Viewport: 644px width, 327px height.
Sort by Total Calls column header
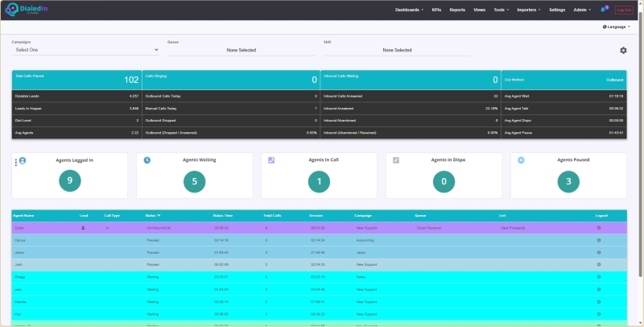point(272,216)
